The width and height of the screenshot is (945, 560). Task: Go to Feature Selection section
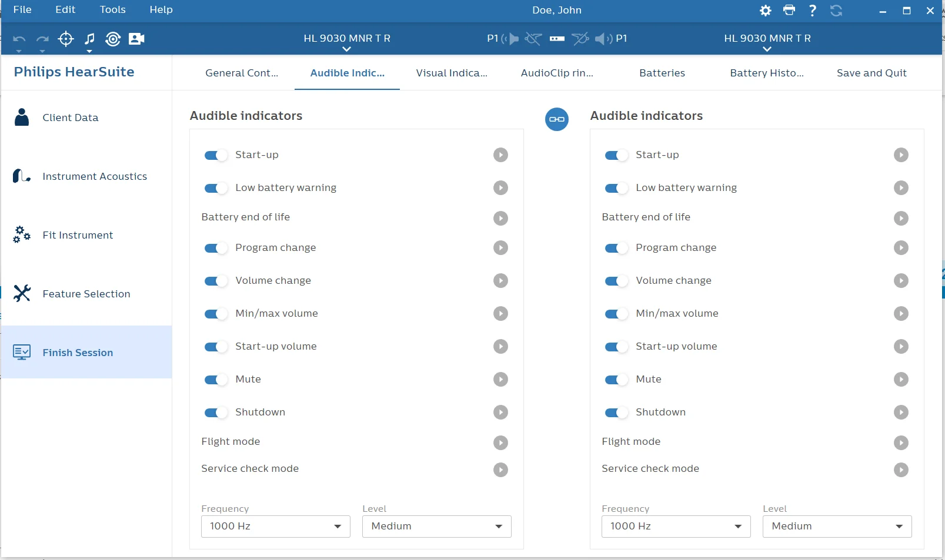pos(86,293)
